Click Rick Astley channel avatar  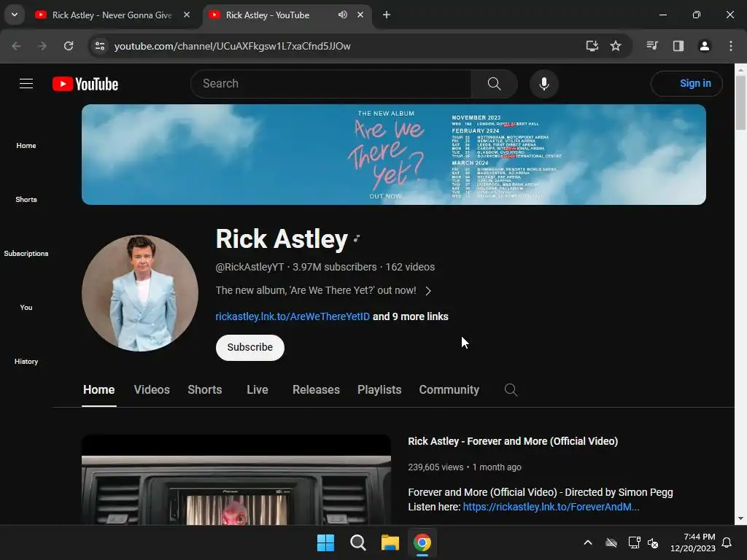(140, 293)
